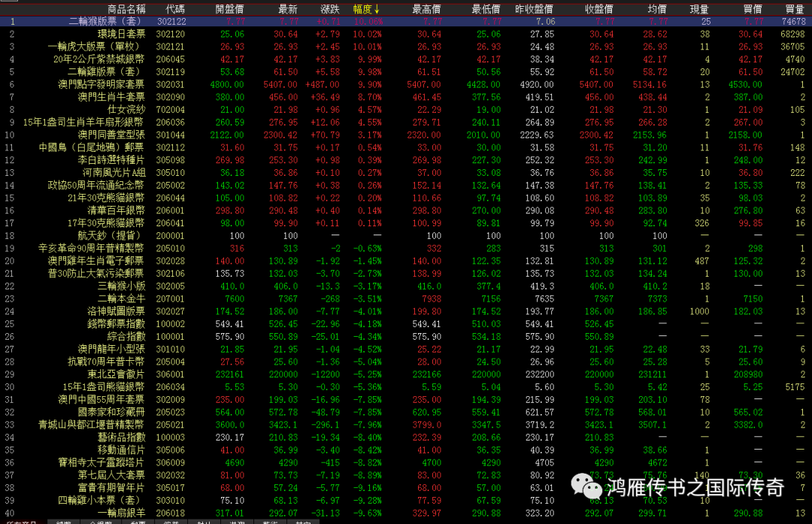This screenshot has width=812, height=524.
Task: Select the row 李白詩選特種片
Action: pyautogui.click(x=406, y=160)
